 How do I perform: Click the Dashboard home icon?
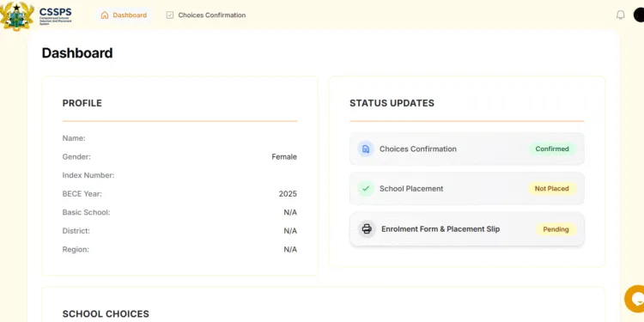pyautogui.click(x=105, y=15)
